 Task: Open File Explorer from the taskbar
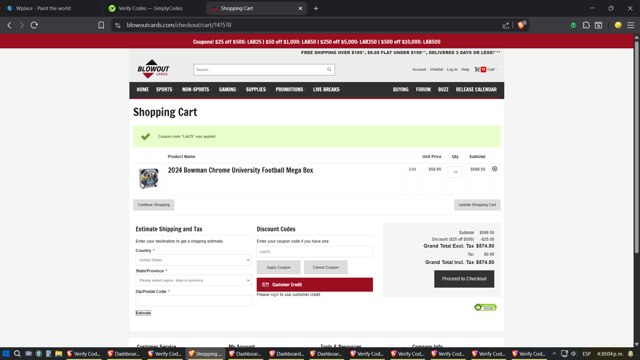(x=58, y=353)
